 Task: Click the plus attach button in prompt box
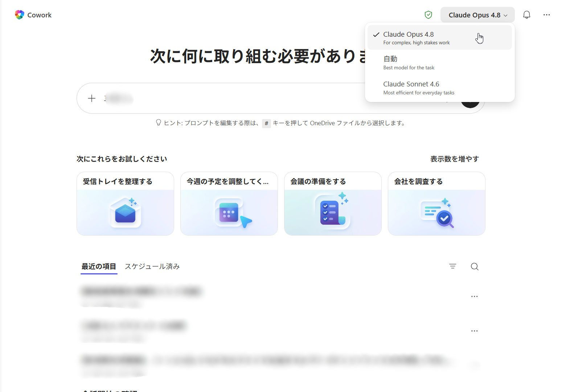(92, 98)
